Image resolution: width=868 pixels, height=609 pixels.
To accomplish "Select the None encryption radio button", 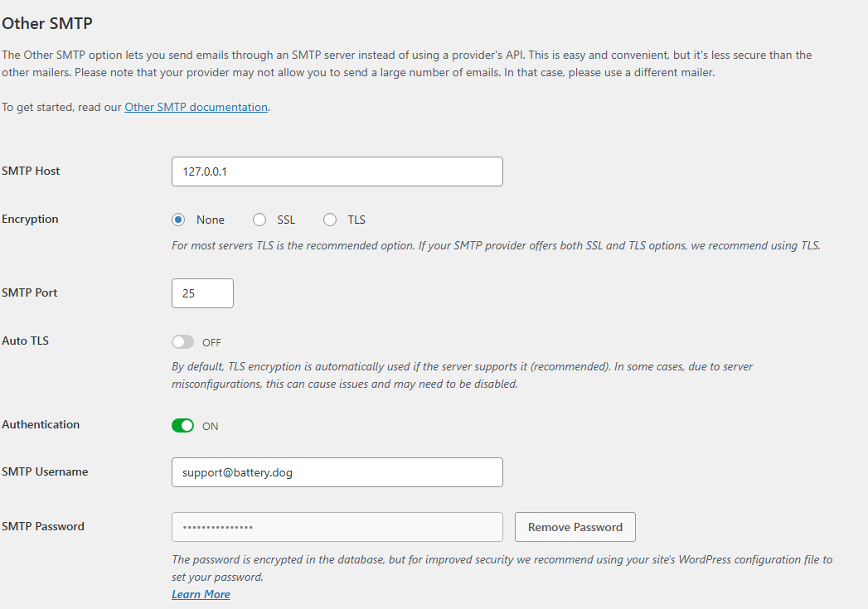I will tap(178, 220).
